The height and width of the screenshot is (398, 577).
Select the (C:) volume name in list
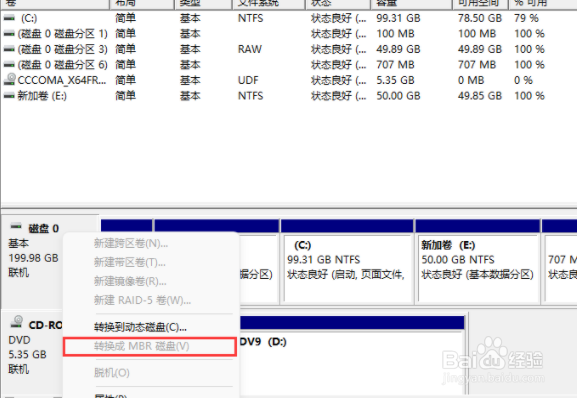point(29,18)
